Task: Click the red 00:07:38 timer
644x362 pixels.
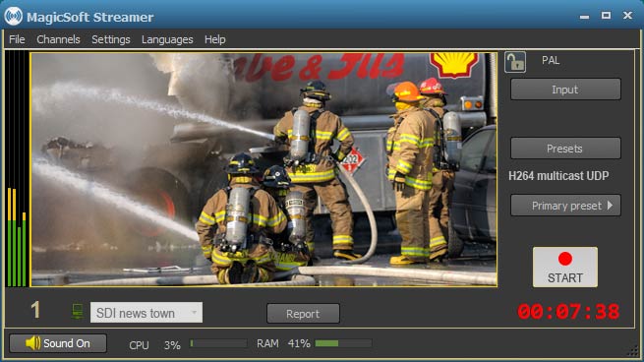Action: 568,312
